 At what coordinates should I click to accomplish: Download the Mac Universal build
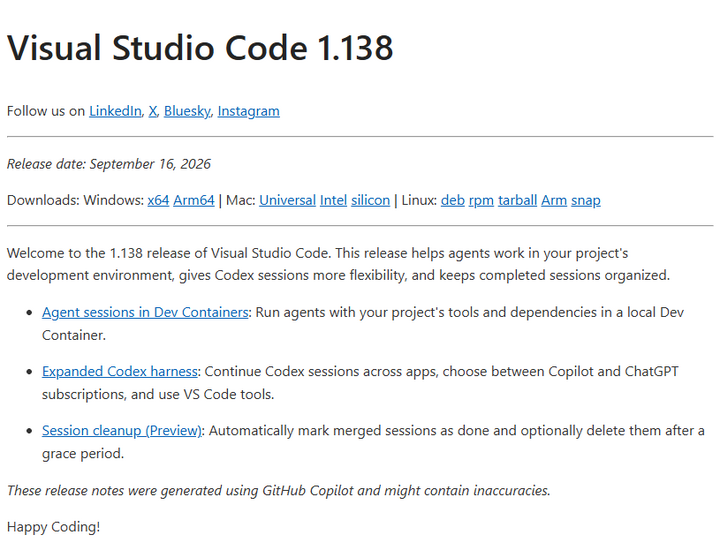[287, 200]
